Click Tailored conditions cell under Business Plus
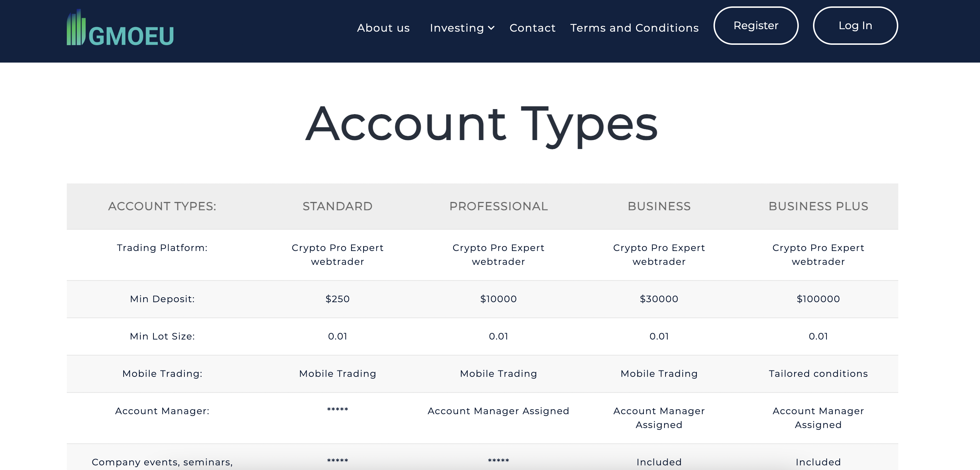 click(818, 373)
